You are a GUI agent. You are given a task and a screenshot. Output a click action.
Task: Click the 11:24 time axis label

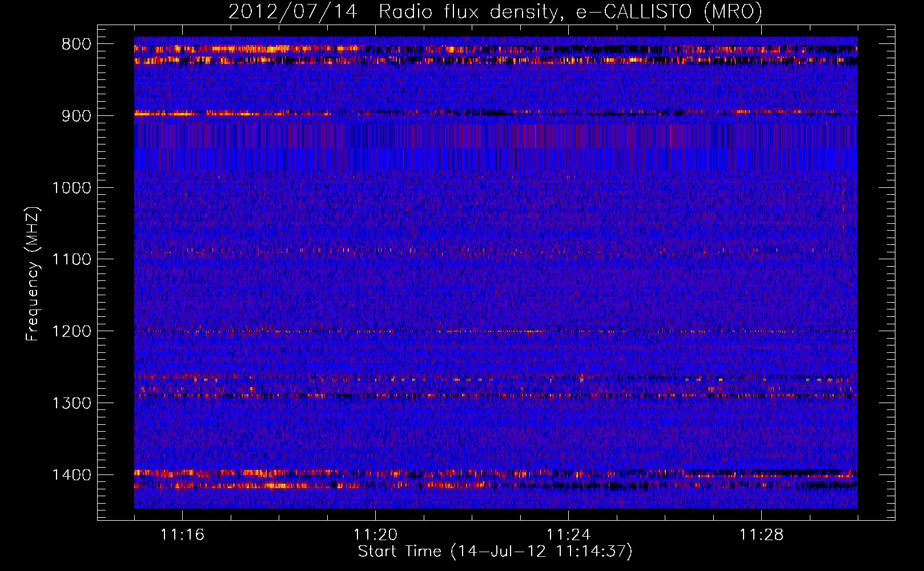click(x=568, y=535)
